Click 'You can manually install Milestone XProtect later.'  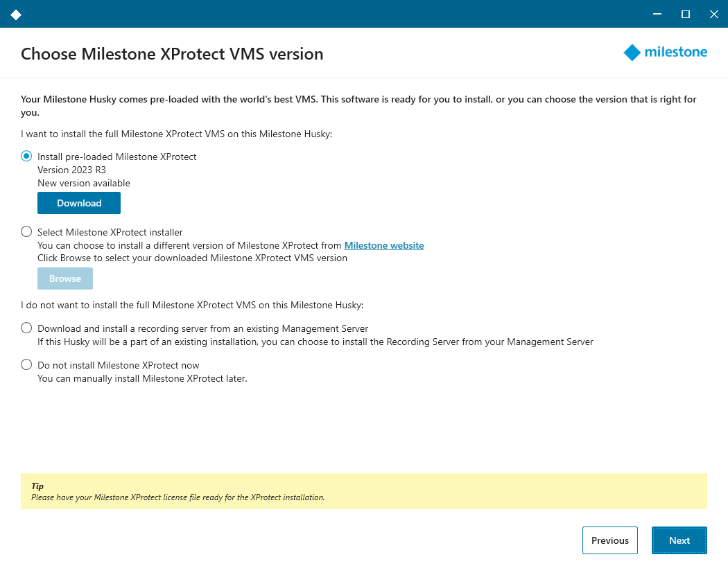click(x=142, y=378)
